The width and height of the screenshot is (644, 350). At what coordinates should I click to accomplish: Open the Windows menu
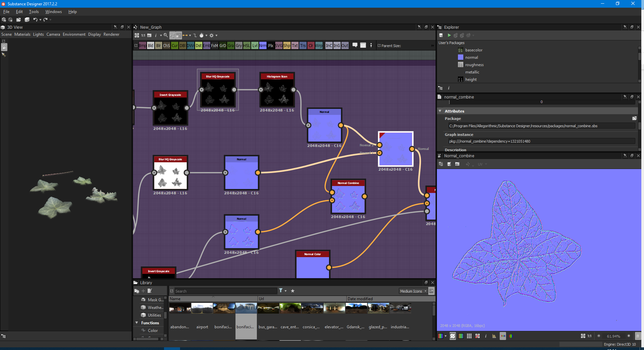click(x=53, y=12)
